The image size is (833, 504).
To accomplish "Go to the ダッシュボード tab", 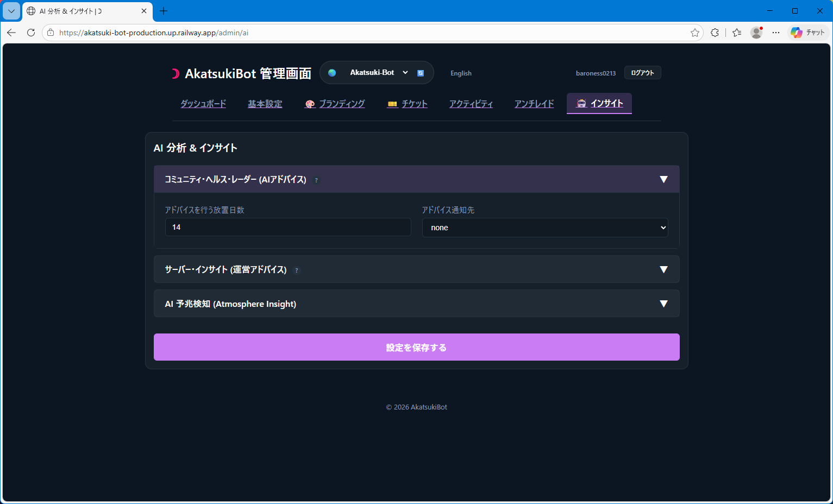I will point(203,104).
